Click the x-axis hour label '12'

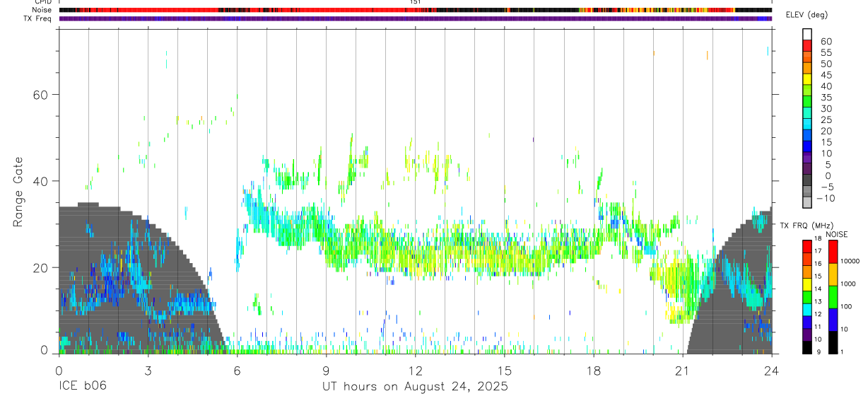pyautogui.click(x=416, y=370)
